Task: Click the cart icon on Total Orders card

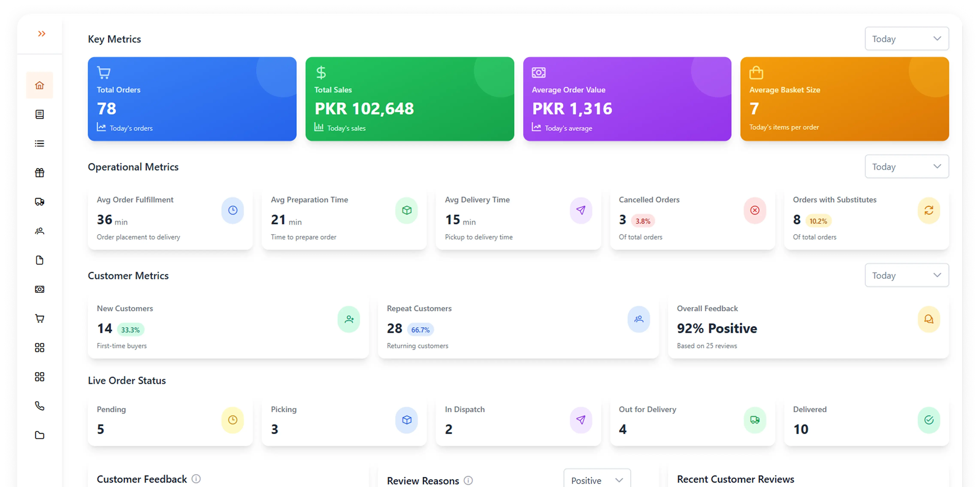Action: click(103, 72)
